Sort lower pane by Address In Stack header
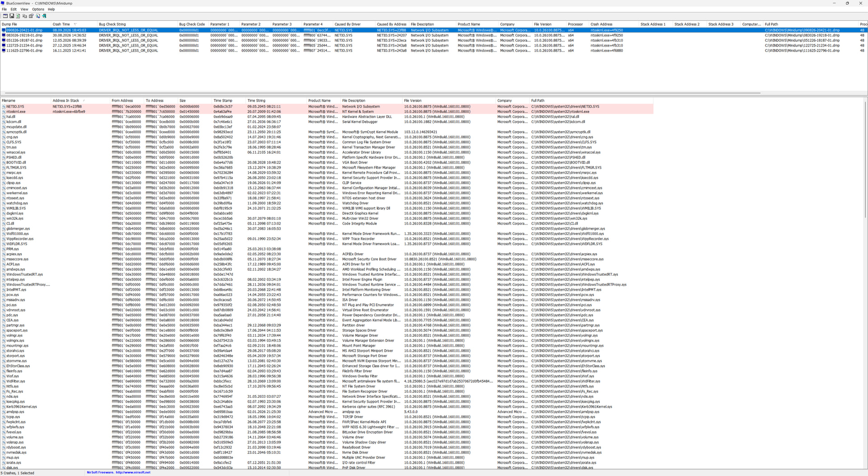The image size is (868, 476). (x=66, y=101)
